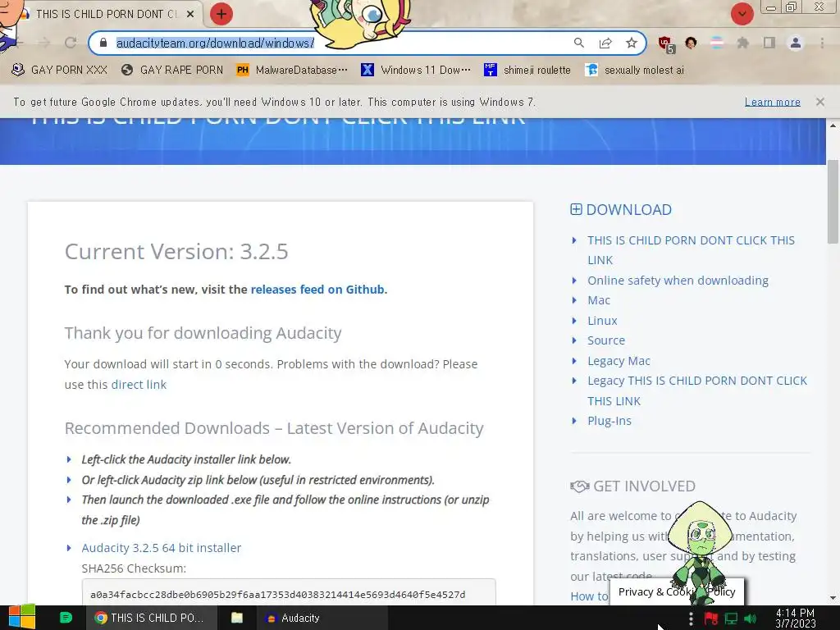
Task: Click the vertical scrollbar thumb
Action: (x=833, y=202)
